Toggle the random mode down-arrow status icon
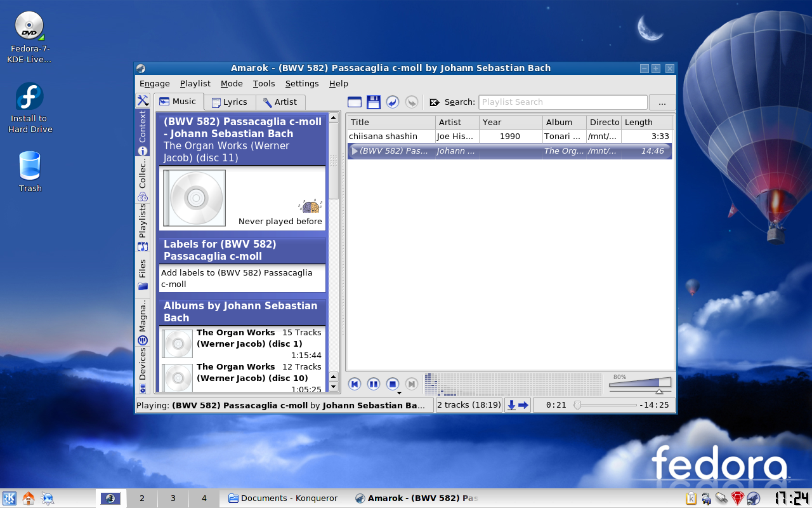The width and height of the screenshot is (812, 508). click(511, 405)
